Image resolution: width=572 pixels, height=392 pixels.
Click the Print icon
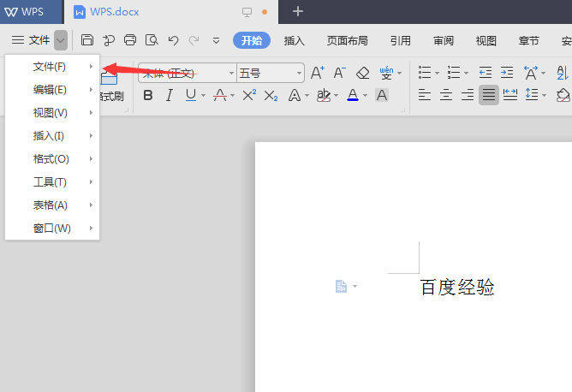[130, 39]
